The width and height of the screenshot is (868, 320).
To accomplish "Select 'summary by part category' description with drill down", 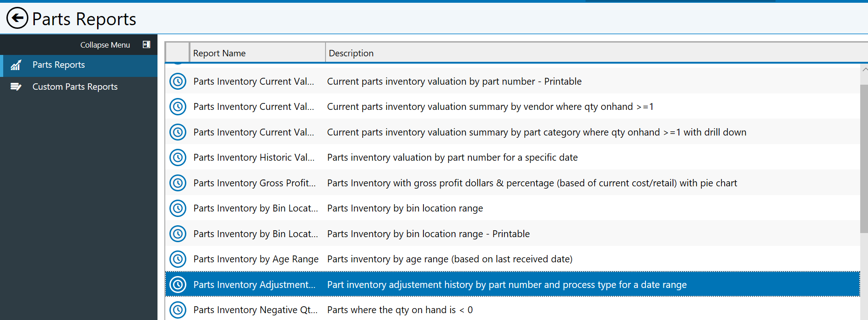I will tap(537, 132).
